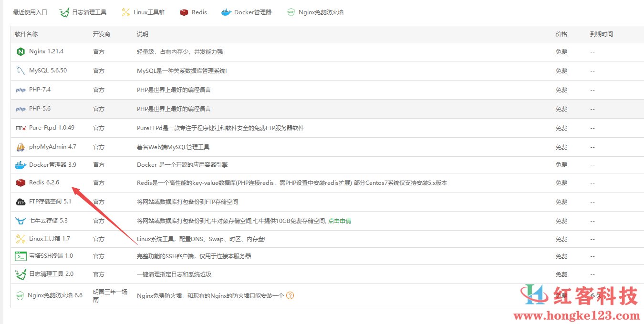Click the Nginx 1.21.4 row icon
This screenshot has width=644, height=324.
pyautogui.click(x=21, y=51)
